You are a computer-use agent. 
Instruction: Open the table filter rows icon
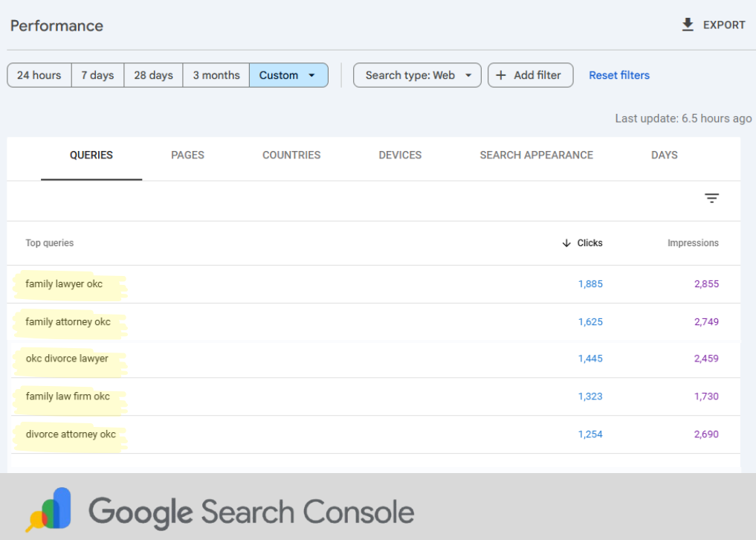point(711,198)
